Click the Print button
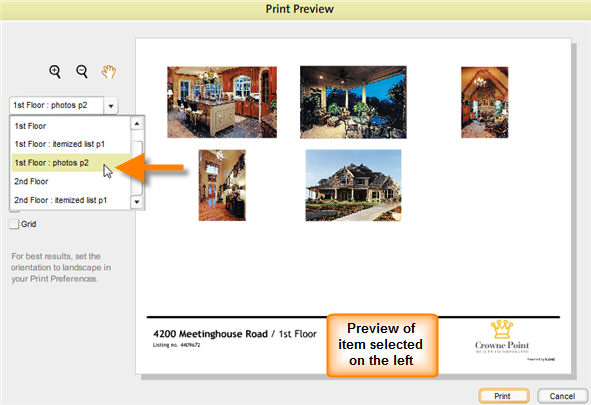 coord(504,396)
